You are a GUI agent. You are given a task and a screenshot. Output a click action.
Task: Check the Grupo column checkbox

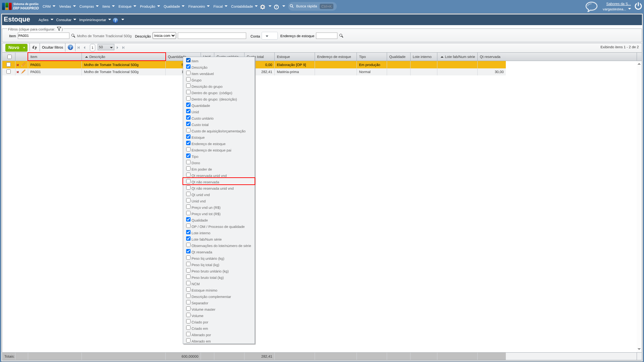tap(188, 79)
